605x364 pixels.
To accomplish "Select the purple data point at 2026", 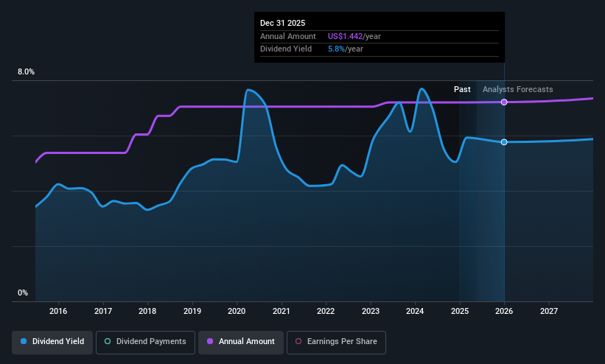I will (504, 102).
